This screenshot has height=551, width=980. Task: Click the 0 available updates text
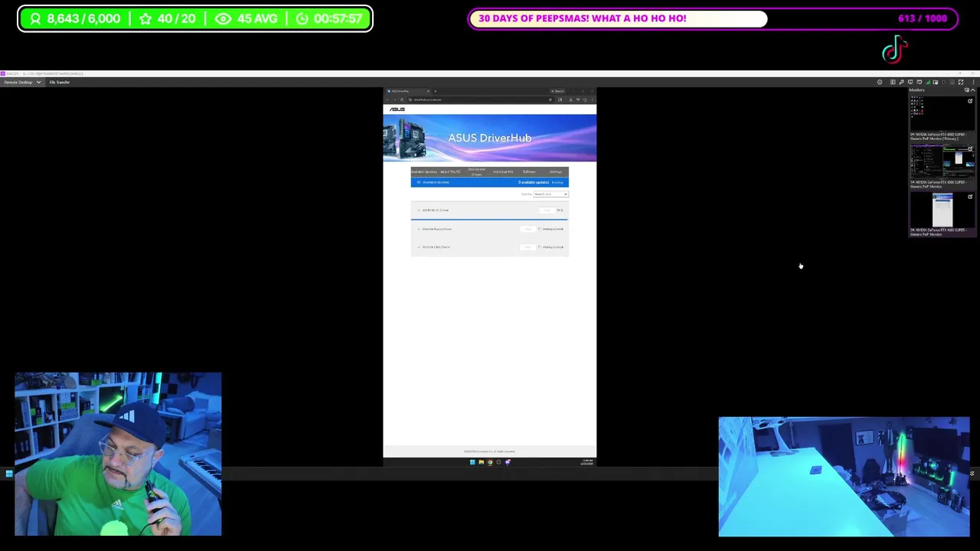(x=534, y=182)
